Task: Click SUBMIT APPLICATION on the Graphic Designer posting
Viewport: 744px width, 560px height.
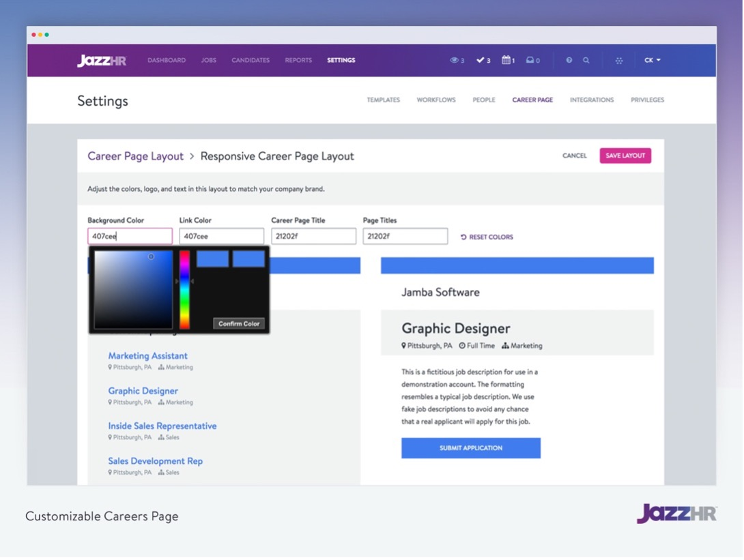Action: tap(471, 448)
